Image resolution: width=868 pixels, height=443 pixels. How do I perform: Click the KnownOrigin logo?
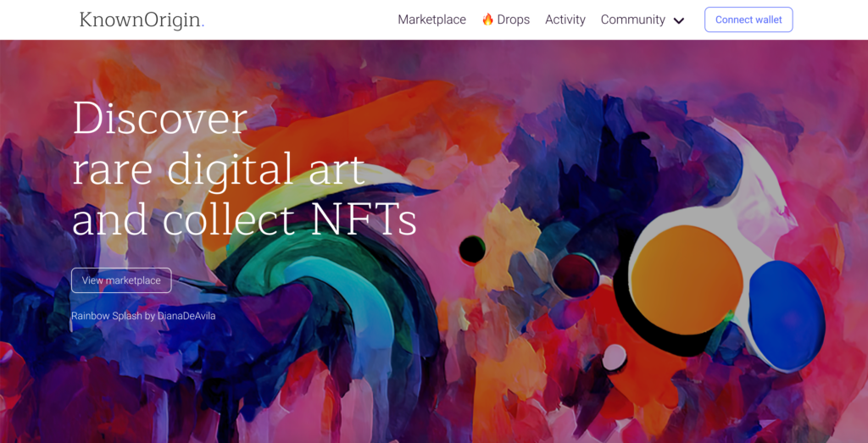tap(142, 20)
